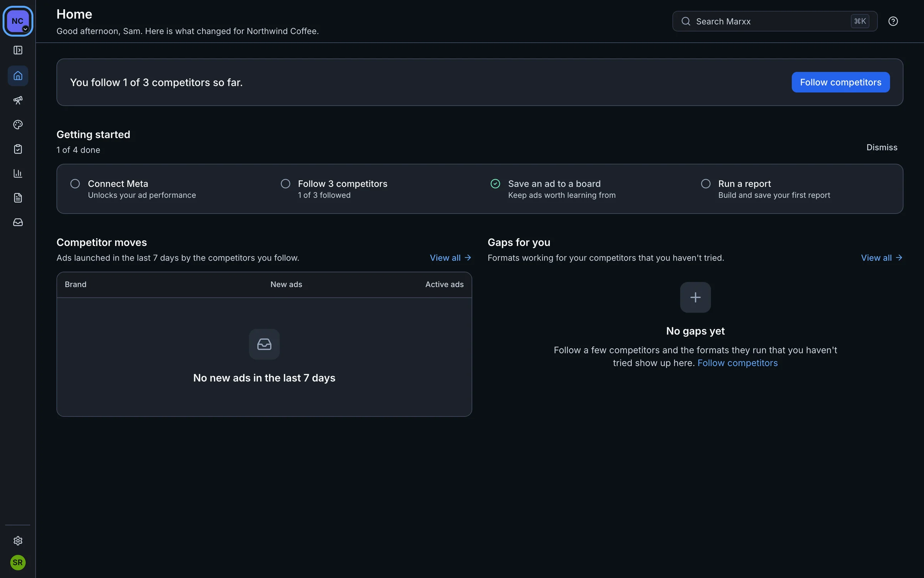The image size is (924, 578).
Task: Click the help question mark icon
Action: tap(893, 21)
